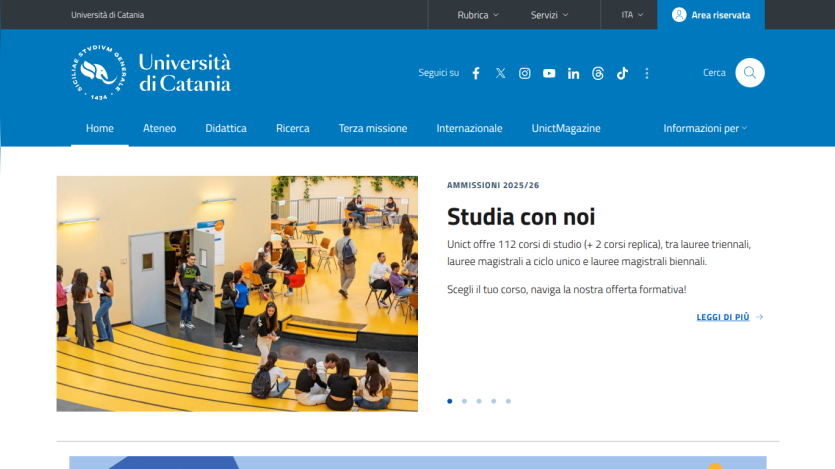
Task: Click the Università di Catania top bar link
Action: pyautogui.click(x=108, y=15)
